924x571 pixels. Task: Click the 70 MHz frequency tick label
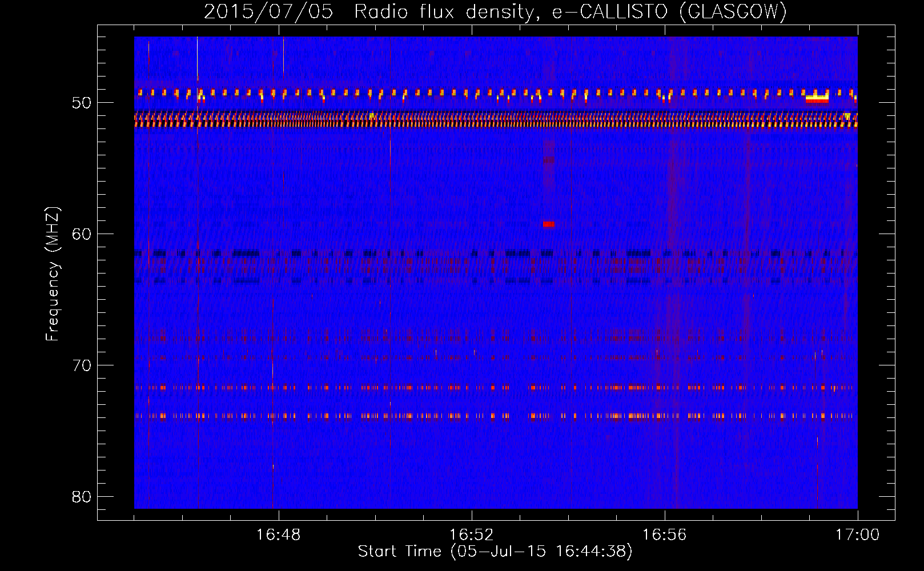pos(82,365)
